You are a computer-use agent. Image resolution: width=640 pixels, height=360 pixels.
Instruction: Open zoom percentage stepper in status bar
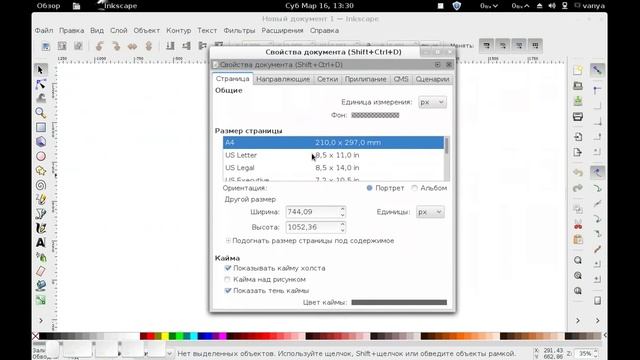pos(596,353)
